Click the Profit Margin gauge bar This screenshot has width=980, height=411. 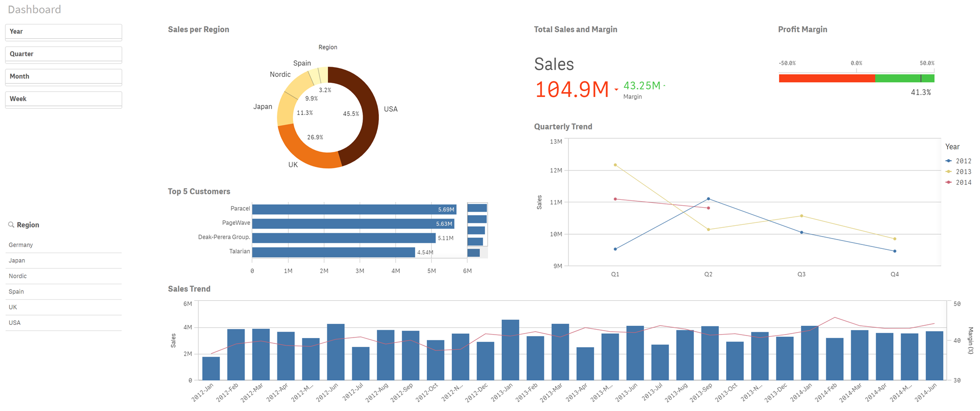(x=856, y=78)
